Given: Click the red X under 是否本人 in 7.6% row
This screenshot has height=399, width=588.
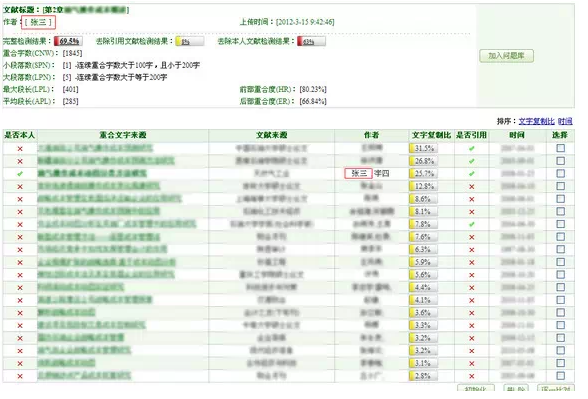Looking at the screenshot, I should 20,237.
